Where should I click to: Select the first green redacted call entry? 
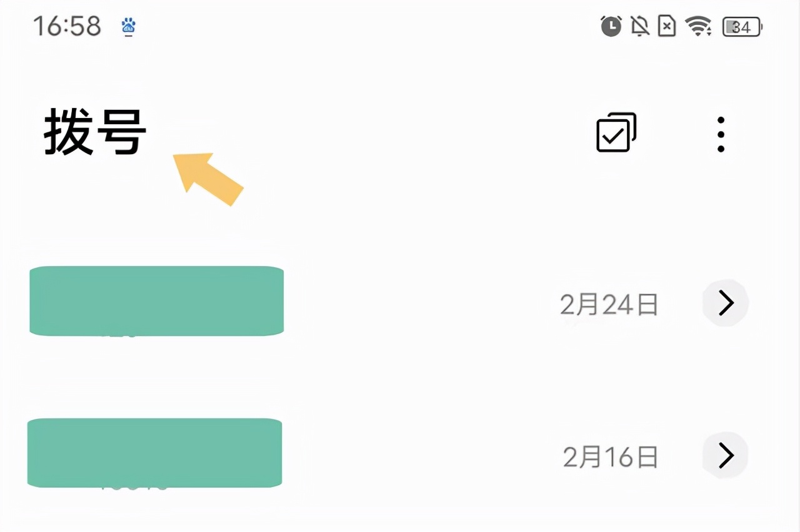(x=157, y=301)
